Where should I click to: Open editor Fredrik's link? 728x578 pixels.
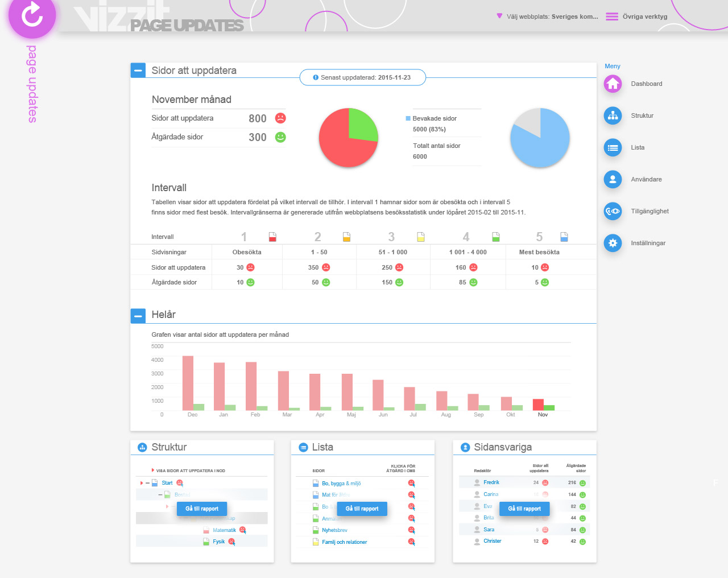coord(491,482)
